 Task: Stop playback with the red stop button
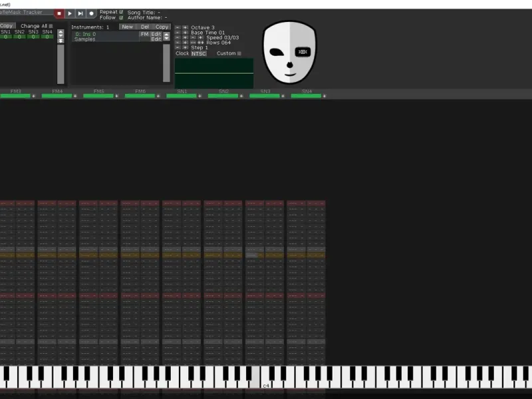click(59, 13)
